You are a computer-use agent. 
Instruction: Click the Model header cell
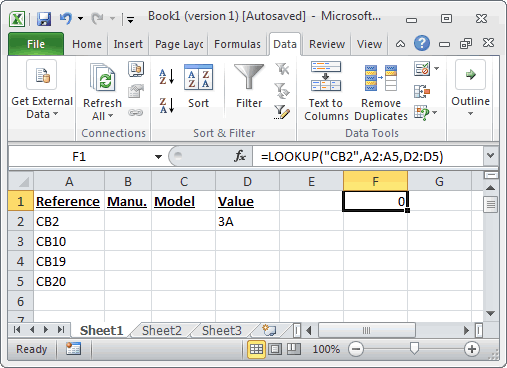point(183,201)
